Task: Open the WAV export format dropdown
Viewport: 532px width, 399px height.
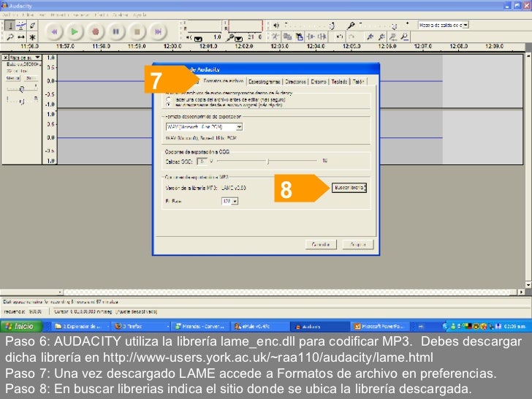Action: click(x=205, y=127)
